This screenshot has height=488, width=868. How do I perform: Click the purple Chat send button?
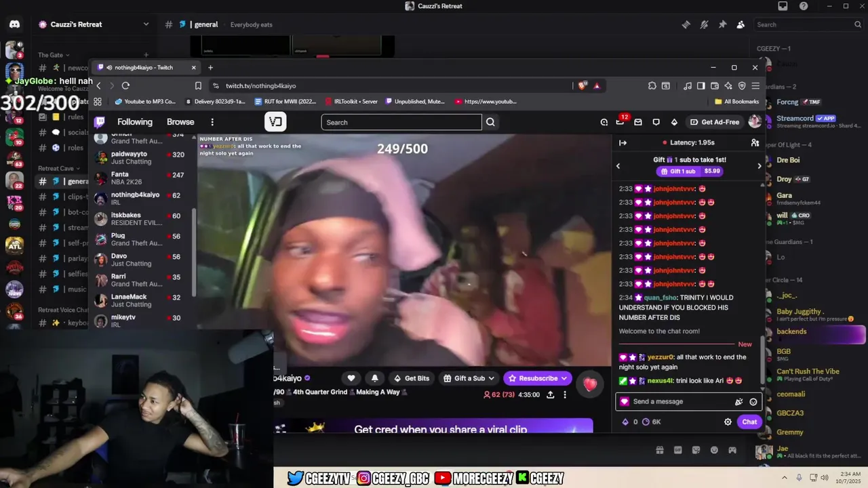749,422
